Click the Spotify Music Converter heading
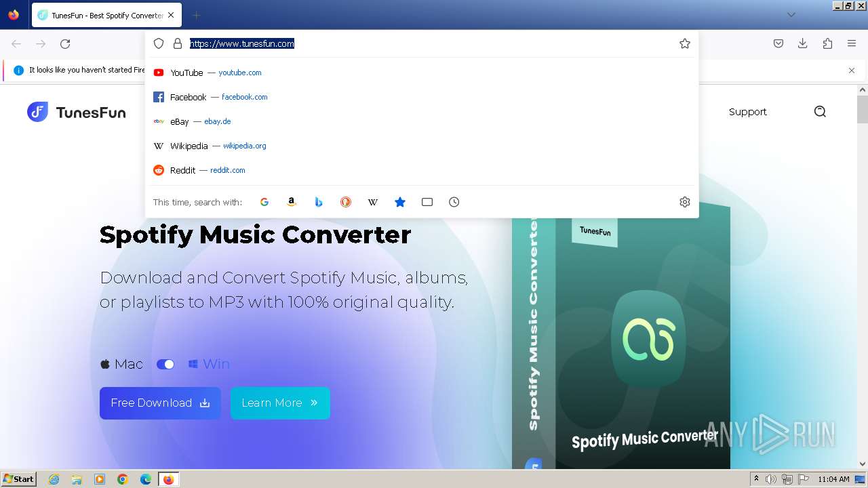The width and height of the screenshot is (868, 488). [x=255, y=235]
